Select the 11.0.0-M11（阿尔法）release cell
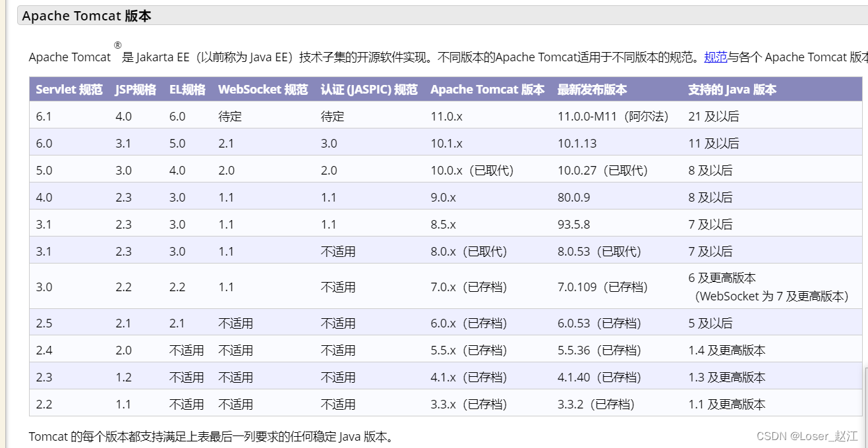 (613, 117)
